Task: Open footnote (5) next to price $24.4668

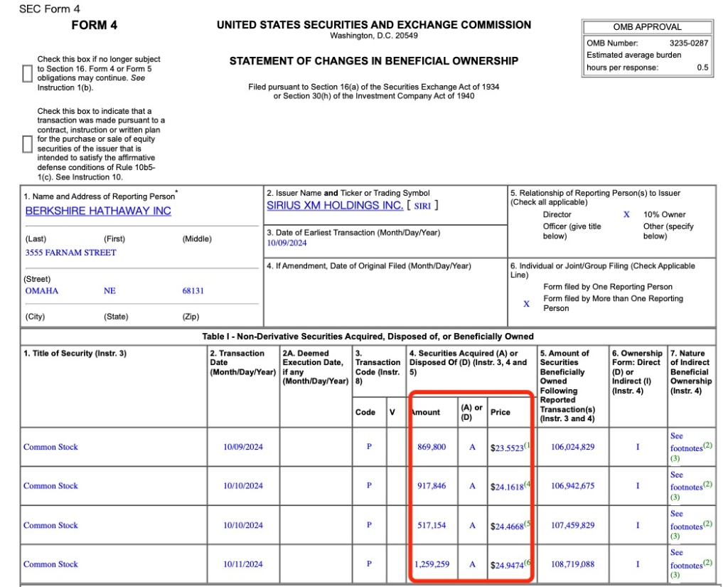Action: tap(528, 524)
